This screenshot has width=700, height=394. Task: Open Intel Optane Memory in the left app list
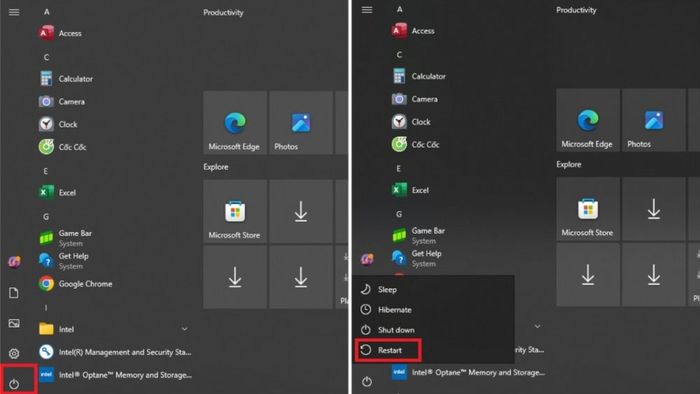point(115,375)
